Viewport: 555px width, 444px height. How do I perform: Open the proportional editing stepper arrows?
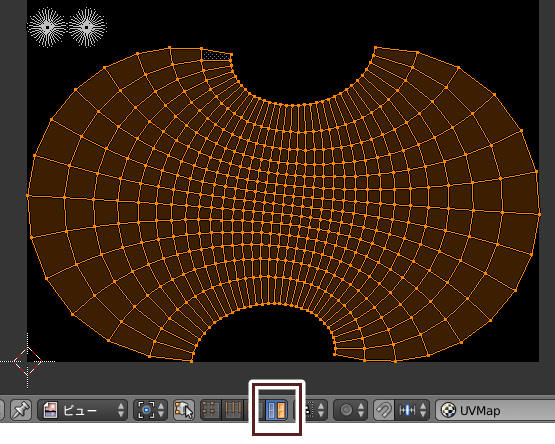coord(361,410)
